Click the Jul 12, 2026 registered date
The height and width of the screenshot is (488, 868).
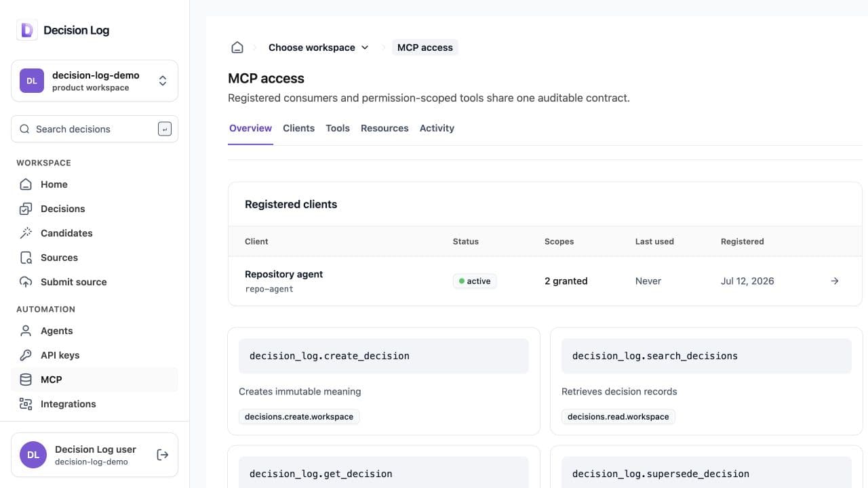747,281
